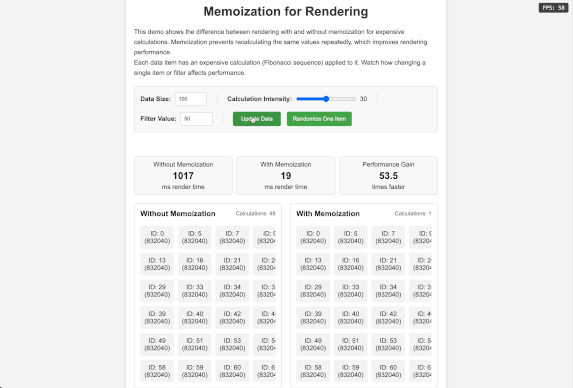Click the FPS counter badge

pos(553,8)
